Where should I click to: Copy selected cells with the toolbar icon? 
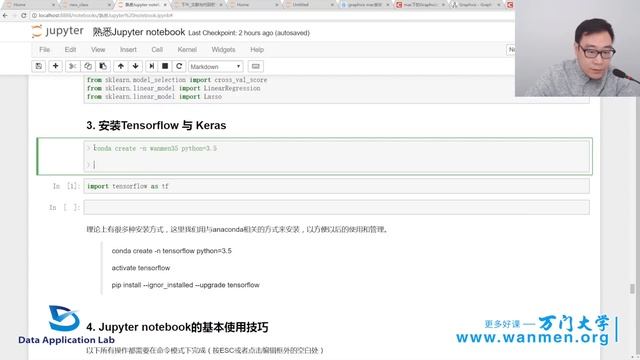click(x=88, y=66)
